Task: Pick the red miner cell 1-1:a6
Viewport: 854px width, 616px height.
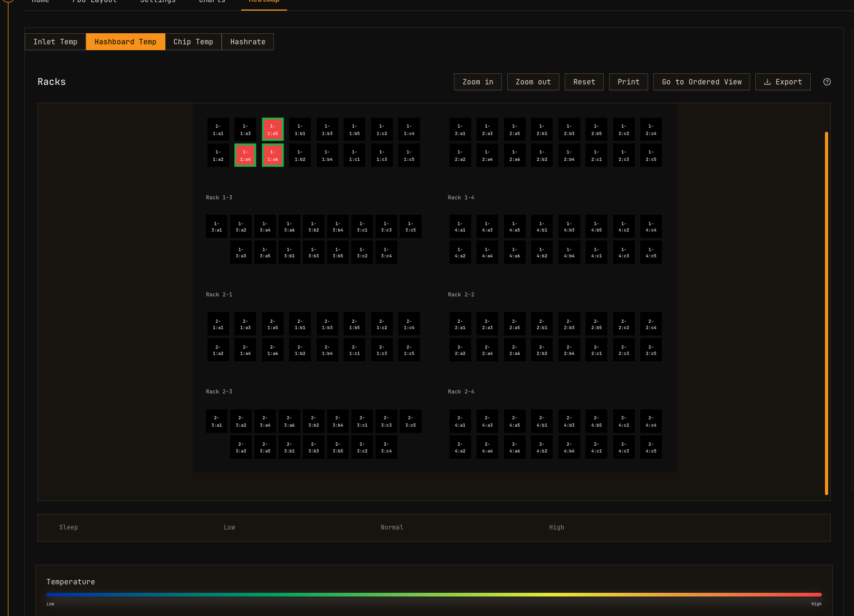Action: pyautogui.click(x=272, y=155)
